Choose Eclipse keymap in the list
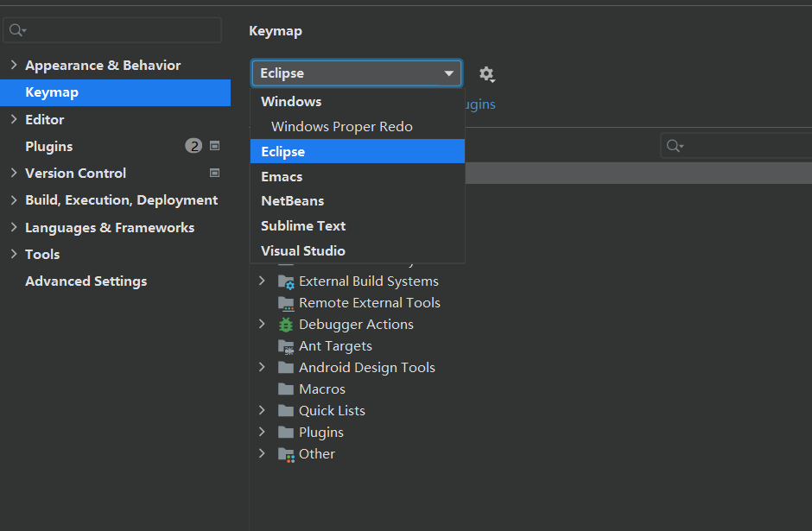The image size is (812, 531). 358,151
